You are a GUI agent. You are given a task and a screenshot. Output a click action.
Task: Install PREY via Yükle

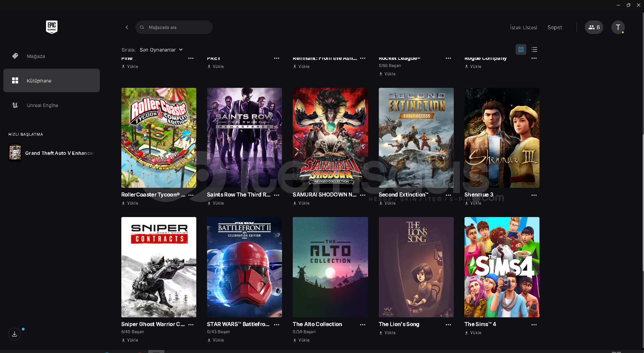click(x=216, y=67)
